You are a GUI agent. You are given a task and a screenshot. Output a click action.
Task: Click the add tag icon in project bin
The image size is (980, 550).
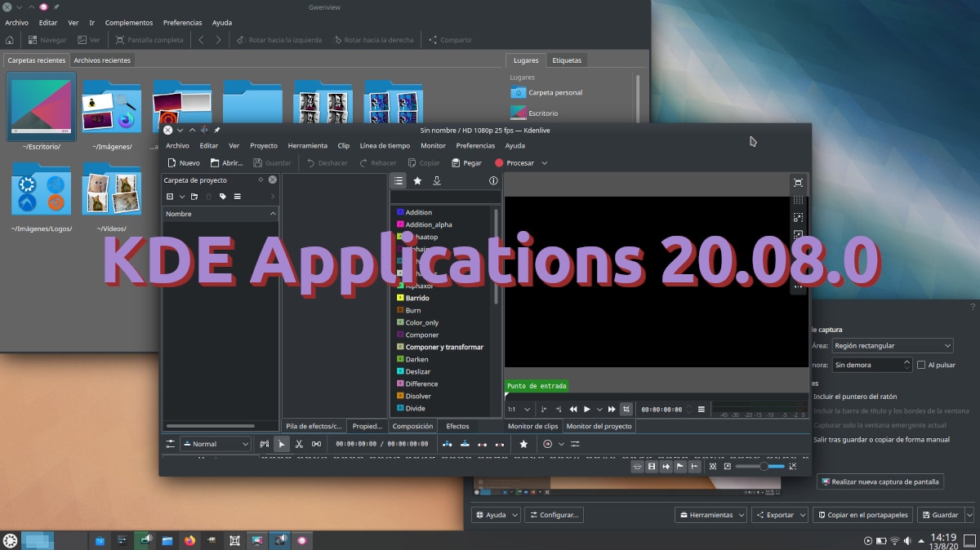(x=222, y=197)
